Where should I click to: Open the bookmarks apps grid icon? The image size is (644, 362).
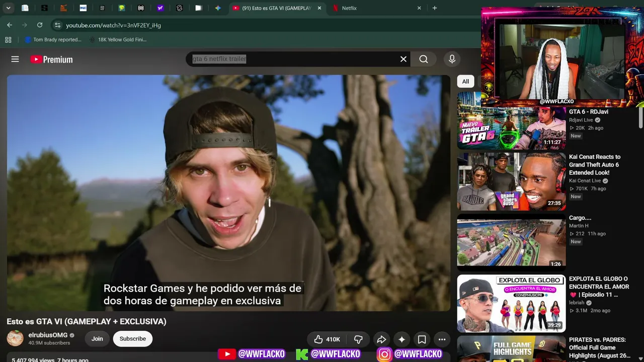(x=8, y=40)
